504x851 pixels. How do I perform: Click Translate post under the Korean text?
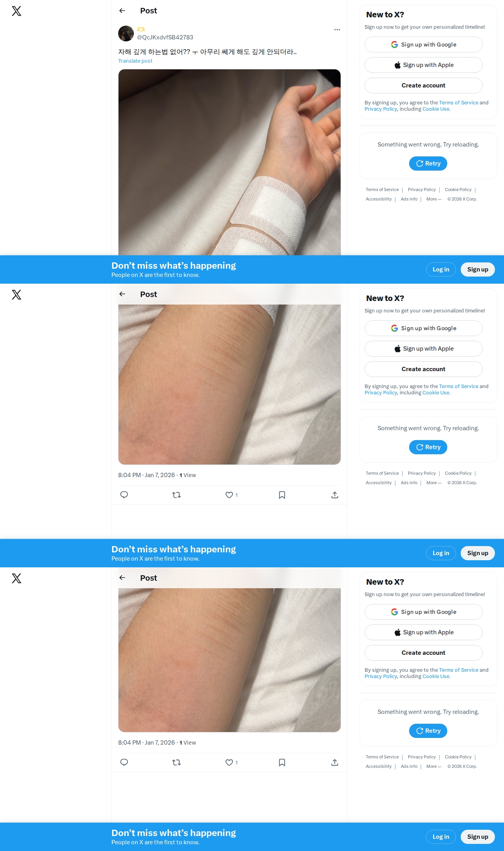[x=135, y=61]
